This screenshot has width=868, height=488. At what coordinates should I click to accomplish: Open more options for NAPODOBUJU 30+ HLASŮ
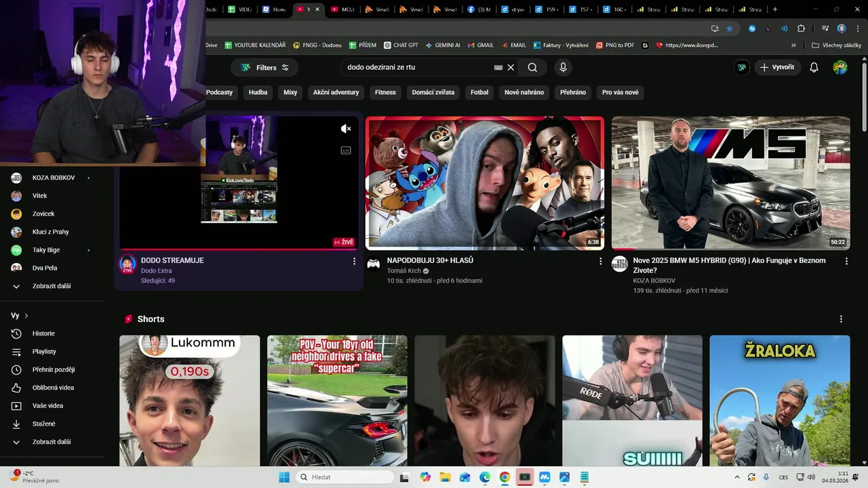point(600,261)
